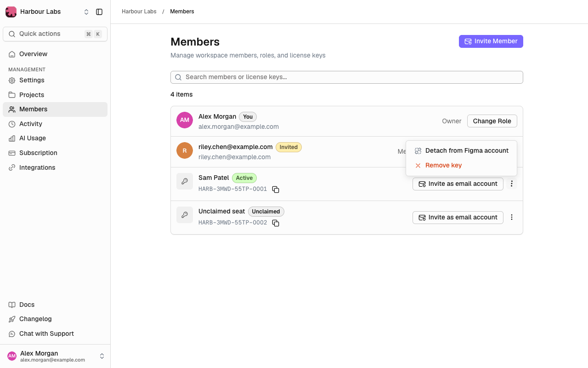588x368 pixels.
Task: Click the key icon beside Unclaimed seat
Action: click(x=185, y=215)
